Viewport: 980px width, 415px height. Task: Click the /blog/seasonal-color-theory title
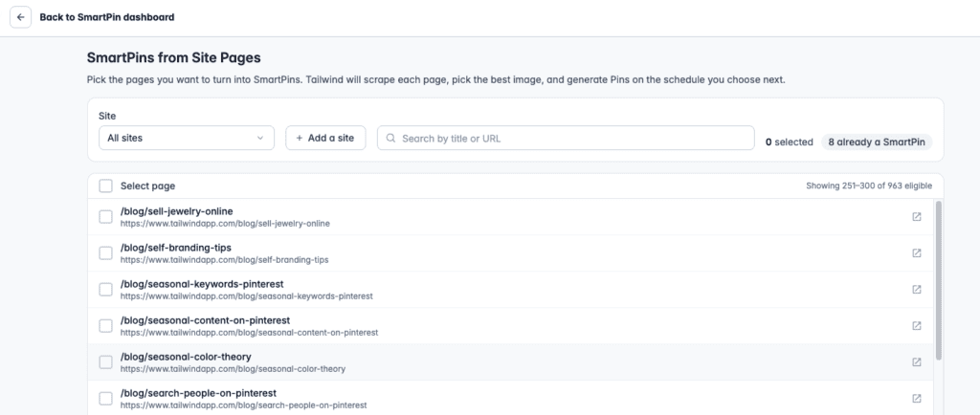point(186,357)
